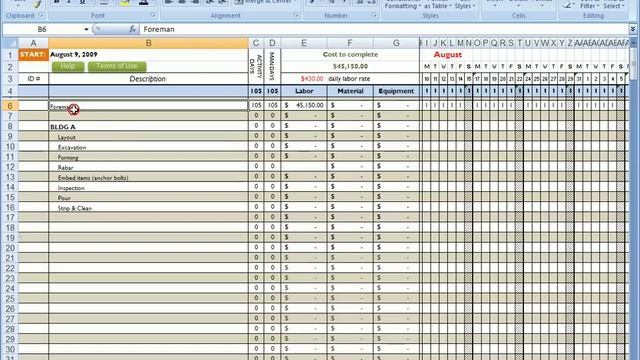Click the green Help button
The height and width of the screenshot is (360, 640).
[68, 67]
